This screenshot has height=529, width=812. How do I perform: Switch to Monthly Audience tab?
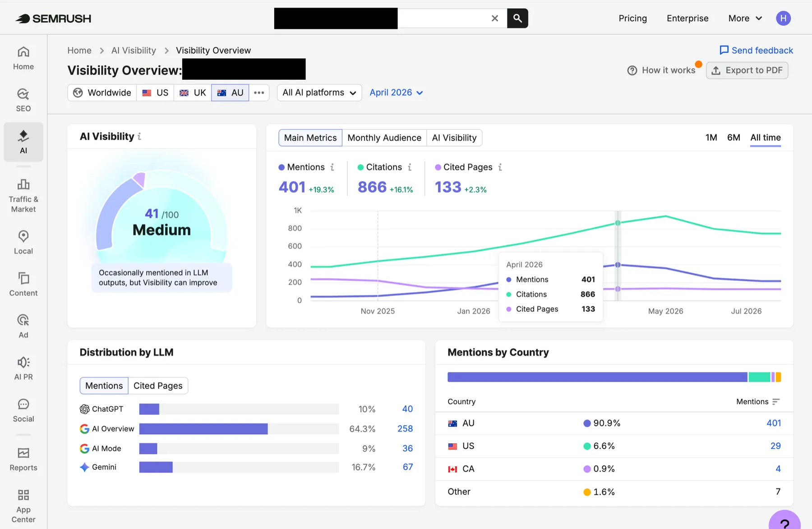tap(384, 138)
